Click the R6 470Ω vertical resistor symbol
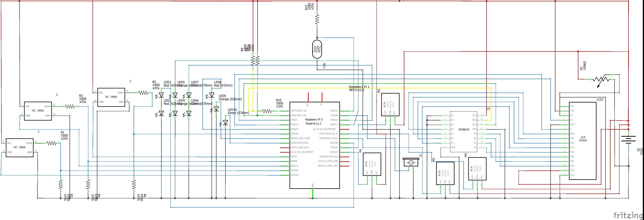 134,185
